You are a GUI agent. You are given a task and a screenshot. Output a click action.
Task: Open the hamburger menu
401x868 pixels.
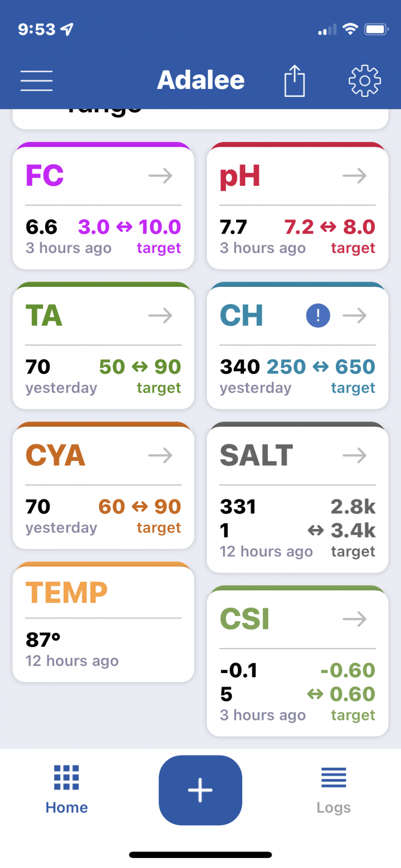click(x=36, y=81)
